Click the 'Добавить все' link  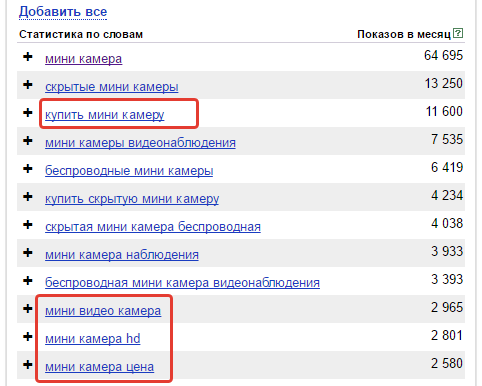pos(63,12)
